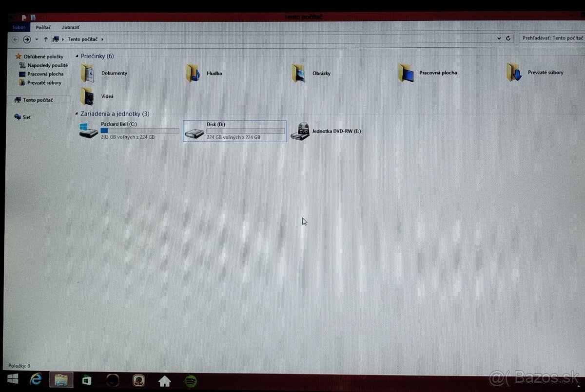Click text 203 GB voľných z 224 GB

coord(128,137)
